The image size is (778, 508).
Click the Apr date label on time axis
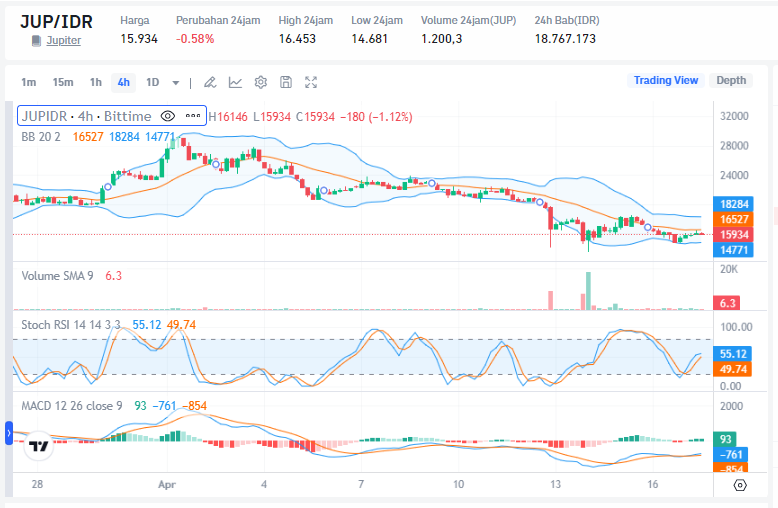pos(167,484)
